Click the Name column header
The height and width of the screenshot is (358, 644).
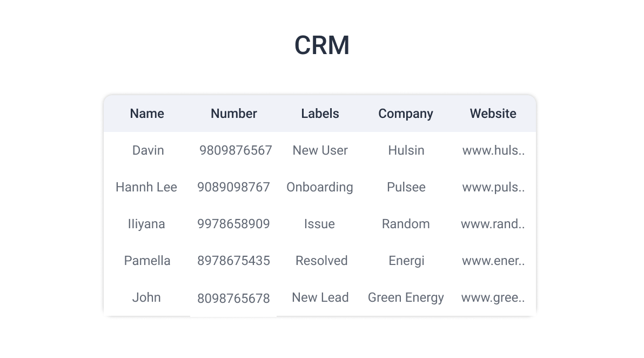(x=147, y=114)
